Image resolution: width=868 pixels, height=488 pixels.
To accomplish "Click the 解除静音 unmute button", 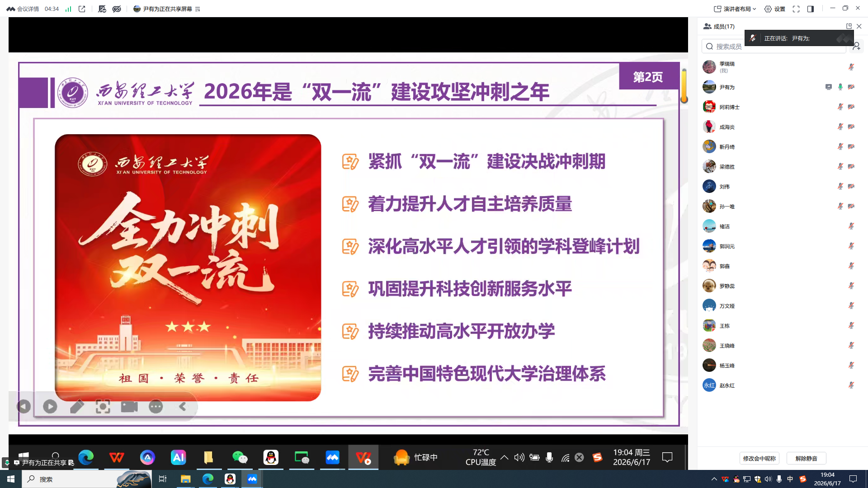I will (807, 458).
